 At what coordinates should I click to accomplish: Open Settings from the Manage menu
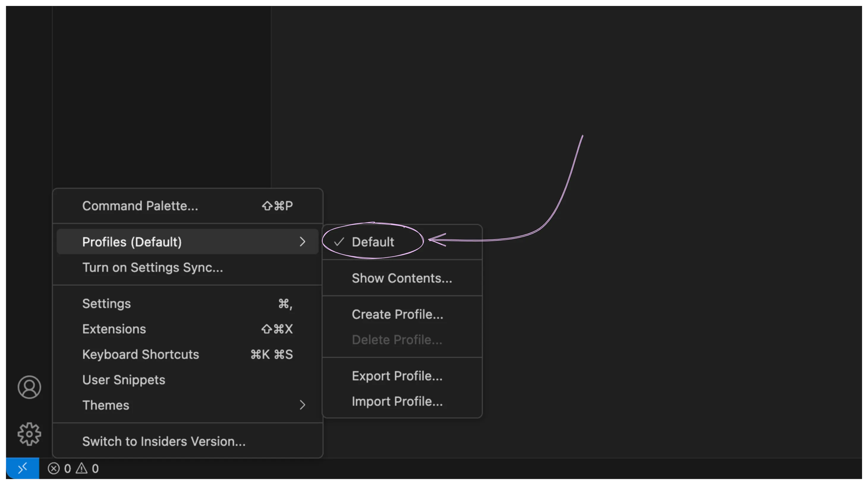(187, 304)
